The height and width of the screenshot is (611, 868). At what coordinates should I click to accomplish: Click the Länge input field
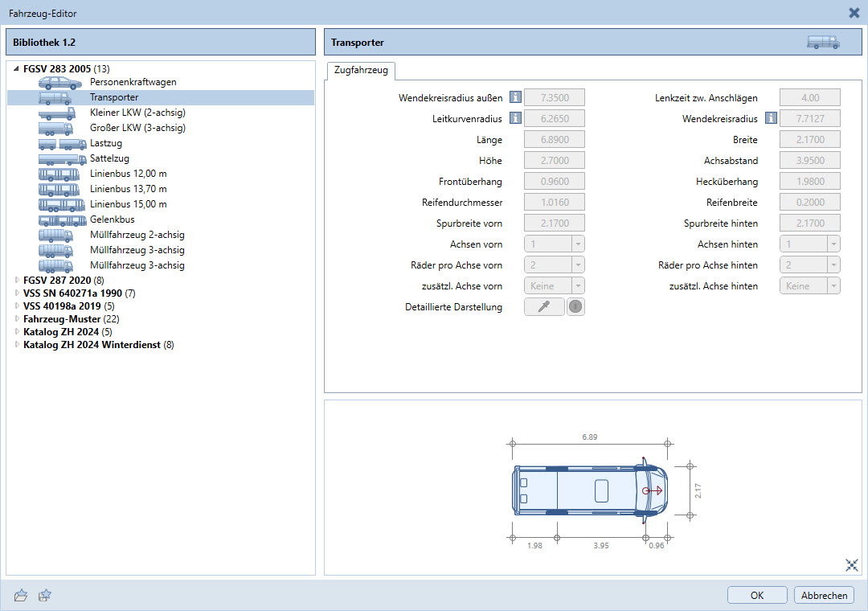click(x=554, y=140)
